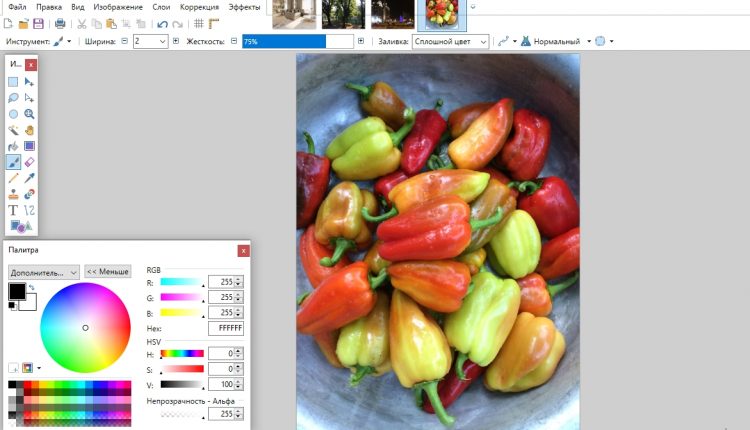Pick the Color Picker eyedropper tool

coord(29,178)
